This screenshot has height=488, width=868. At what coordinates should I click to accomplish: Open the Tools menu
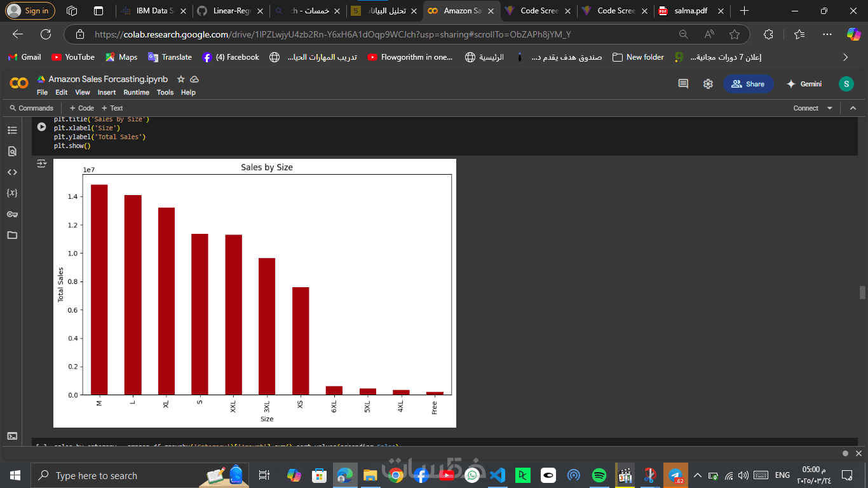tap(165, 92)
